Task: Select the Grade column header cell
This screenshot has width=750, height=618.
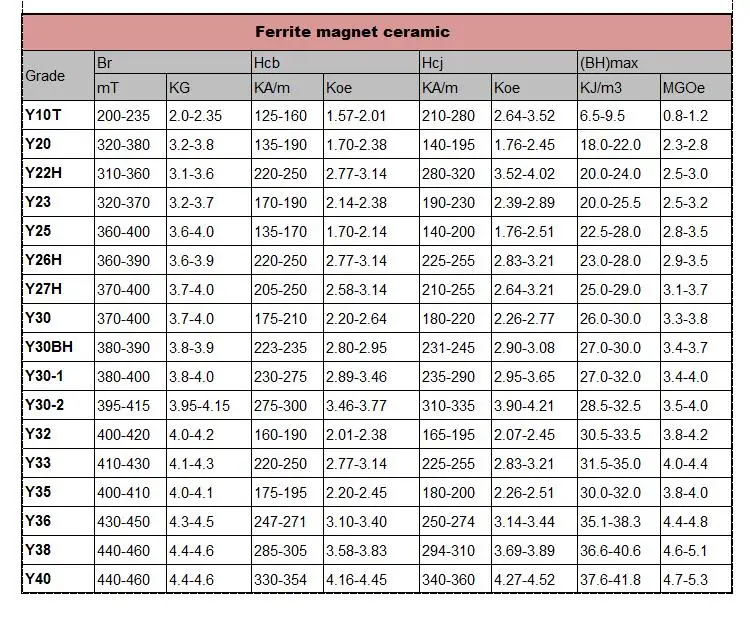Action: click(x=45, y=76)
